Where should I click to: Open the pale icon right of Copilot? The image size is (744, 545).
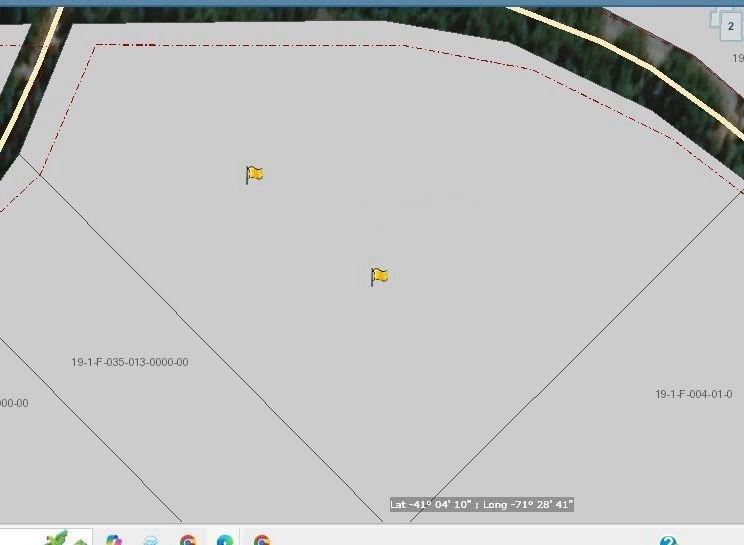[150, 540]
